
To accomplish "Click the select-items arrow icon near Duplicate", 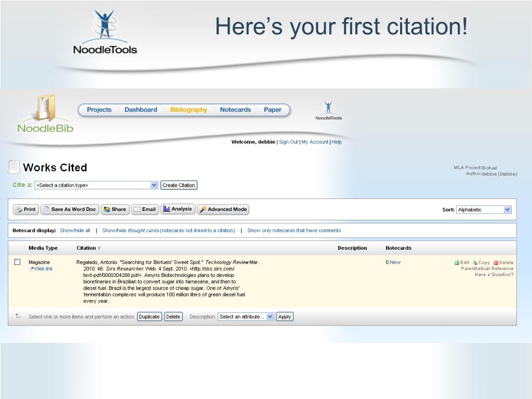I will 18,316.
